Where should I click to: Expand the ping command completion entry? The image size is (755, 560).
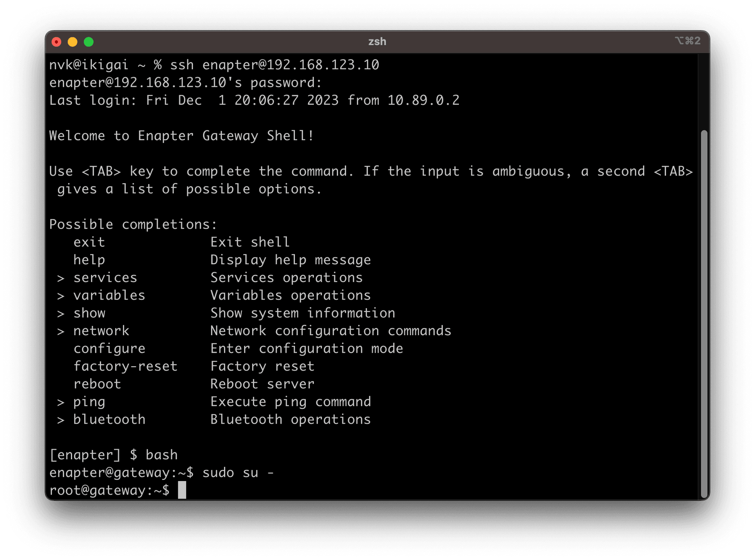point(89,401)
